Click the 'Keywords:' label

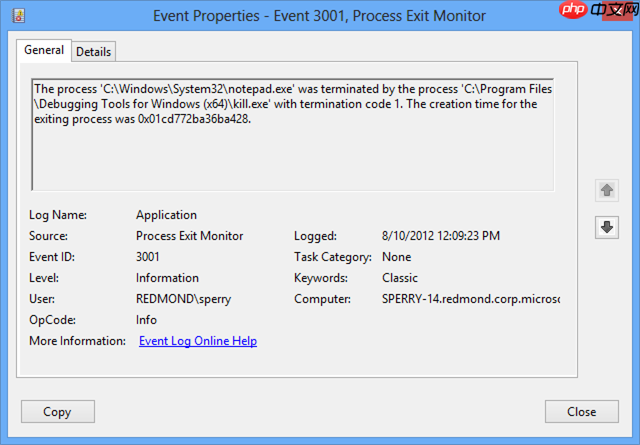(321, 278)
